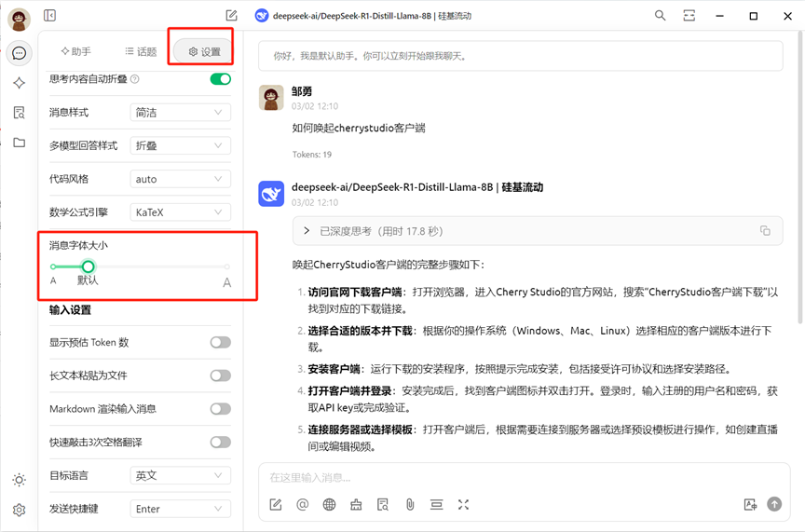Open the 数学公式引擎 KaTeX dropdown
This screenshot has height=532, width=805.
[180, 212]
